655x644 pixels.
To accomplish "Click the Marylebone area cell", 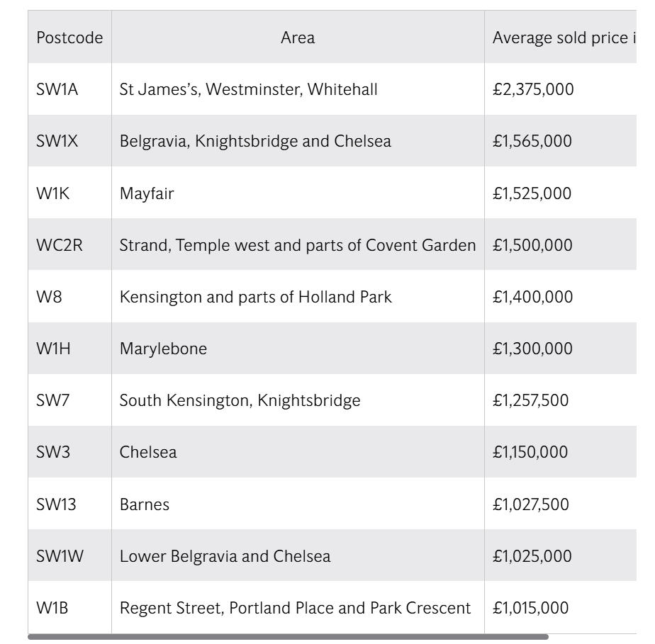I will (x=163, y=349).
